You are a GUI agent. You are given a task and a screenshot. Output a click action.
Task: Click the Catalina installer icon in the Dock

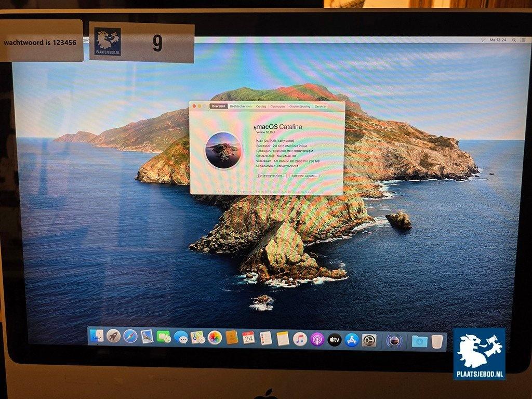point(394,341)
